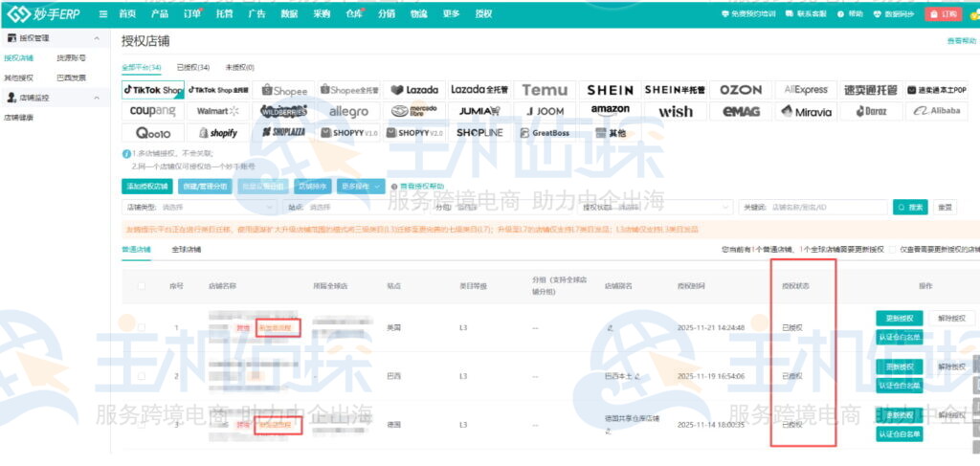Viewport: 980px width, 466px height.
Task: Click the 妙手ERP logo
Action: (43, 13)
